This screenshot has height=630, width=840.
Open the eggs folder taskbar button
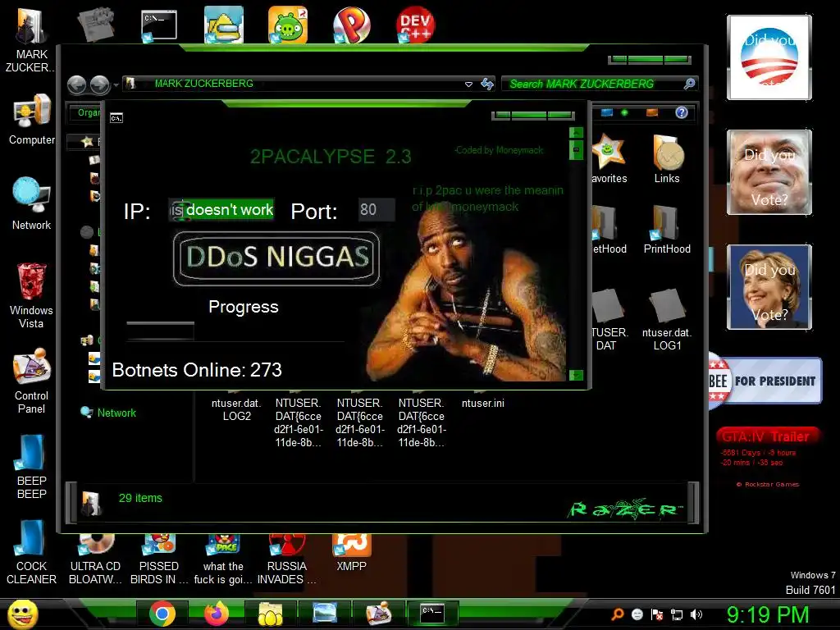click(x=271, y=614)
